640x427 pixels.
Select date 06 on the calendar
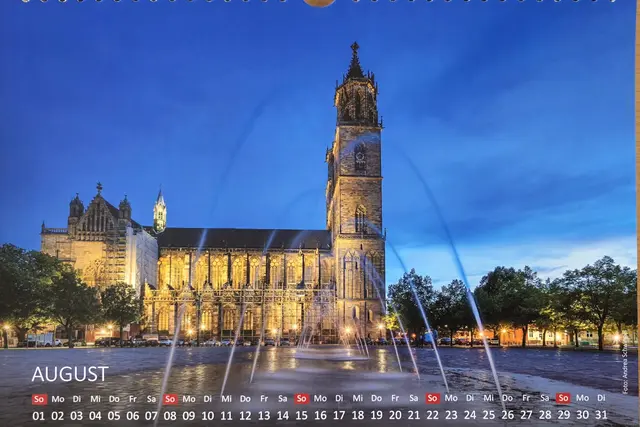click(133, 416)
